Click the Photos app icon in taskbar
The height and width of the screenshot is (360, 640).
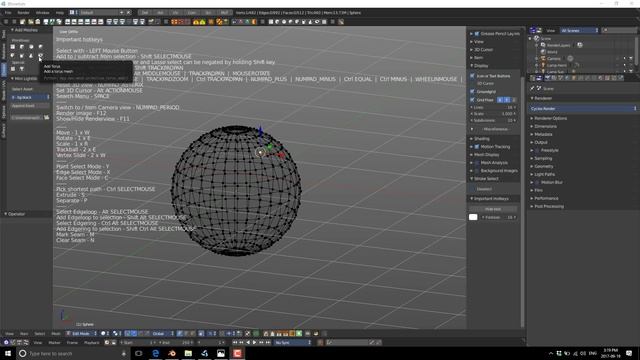coord(221,353)
